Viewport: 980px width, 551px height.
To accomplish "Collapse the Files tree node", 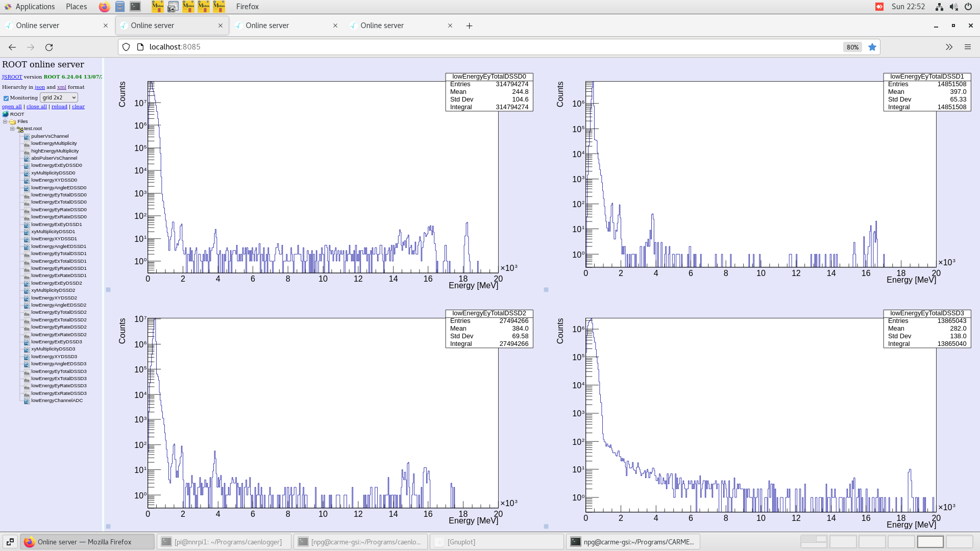I will point(5,121).
